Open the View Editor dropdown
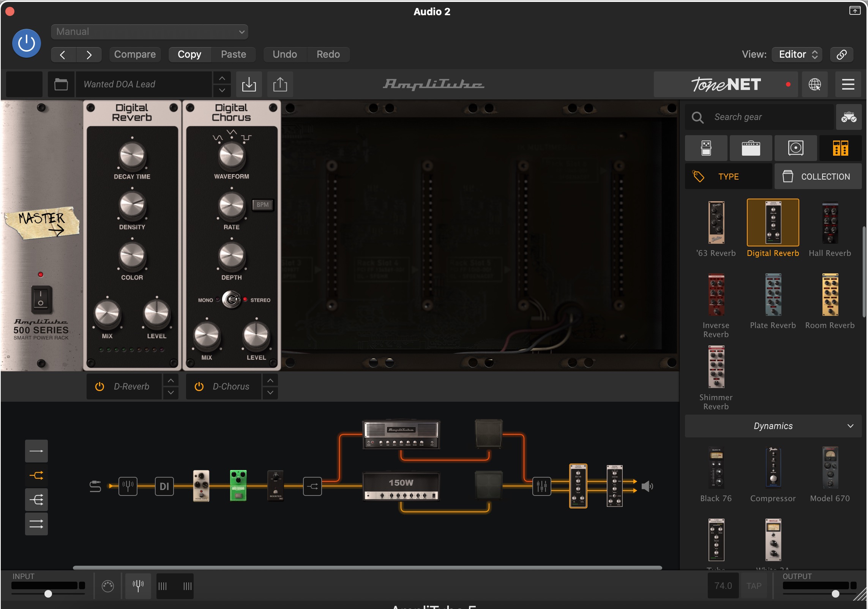The height and width of the screenshot is (609, 868). point(797,55)
